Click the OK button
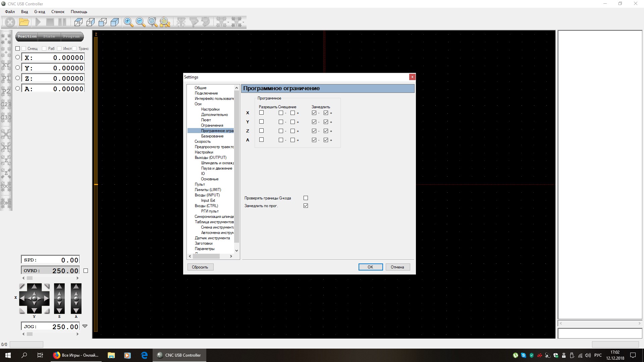Image resolution: width=644 pixels, height=362 pixels. click(x=370, y=267)
